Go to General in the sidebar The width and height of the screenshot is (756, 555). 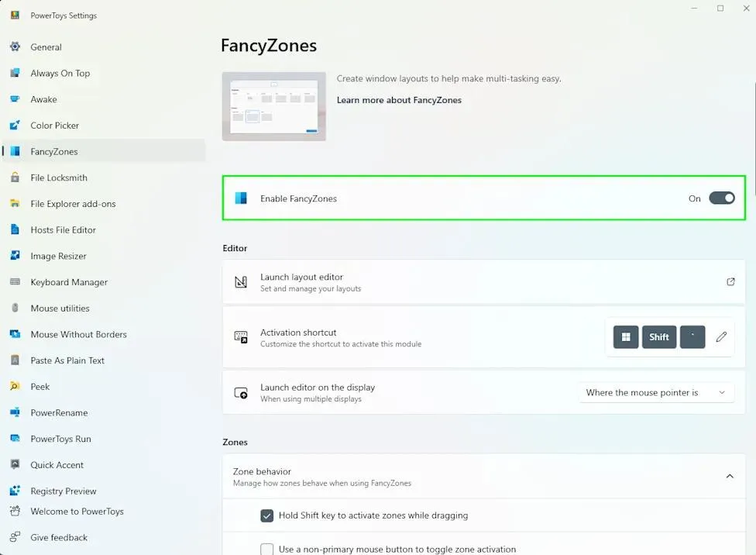click(x=46, y=47)
